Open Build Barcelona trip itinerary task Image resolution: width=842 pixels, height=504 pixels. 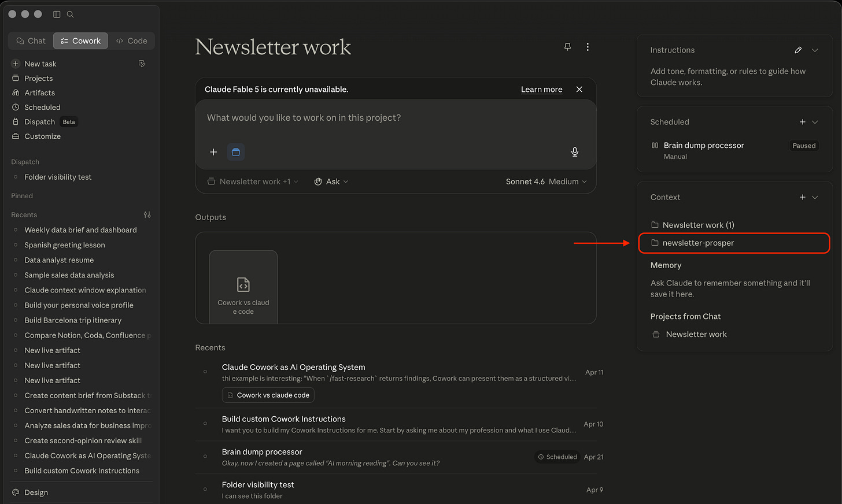pos(73,320)
